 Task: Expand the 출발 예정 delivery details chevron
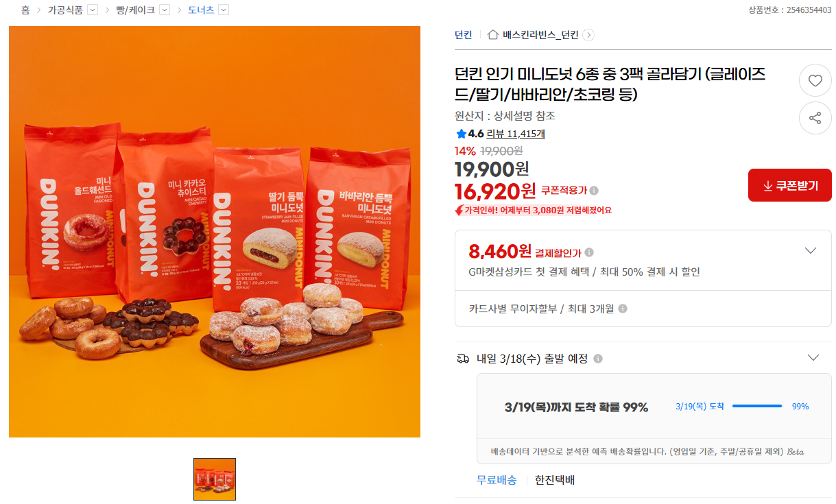813,358
